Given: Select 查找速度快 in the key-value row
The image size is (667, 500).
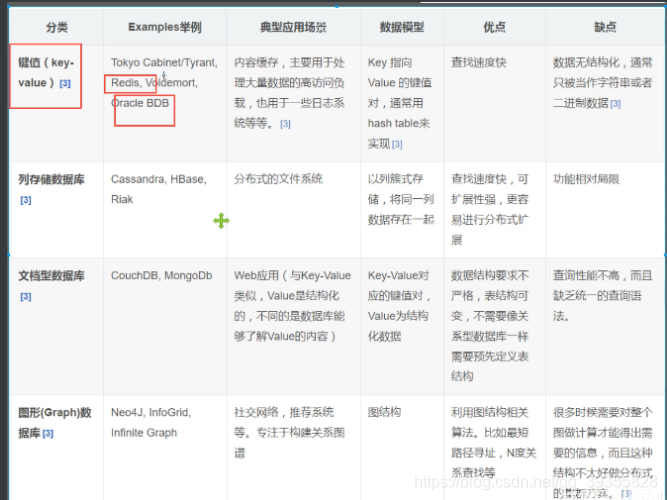Looking at the screenshot, I should (479, 63).
